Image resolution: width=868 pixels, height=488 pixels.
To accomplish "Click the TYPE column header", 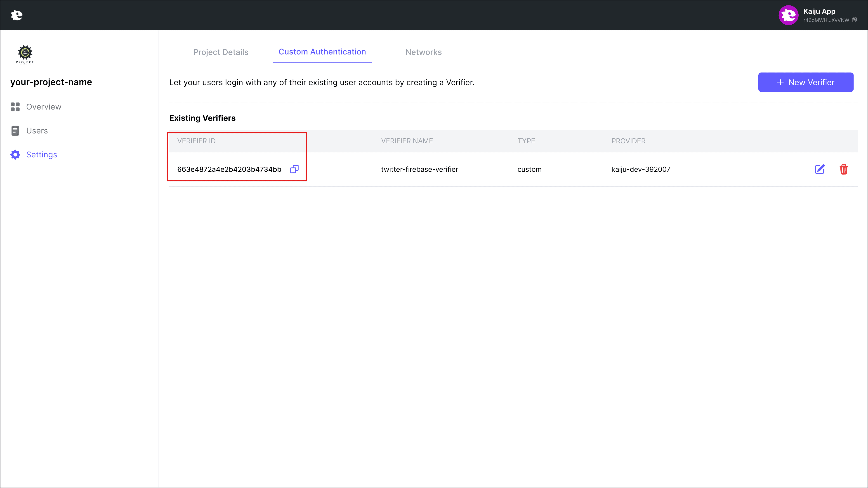I will click(x=526, y=141).
